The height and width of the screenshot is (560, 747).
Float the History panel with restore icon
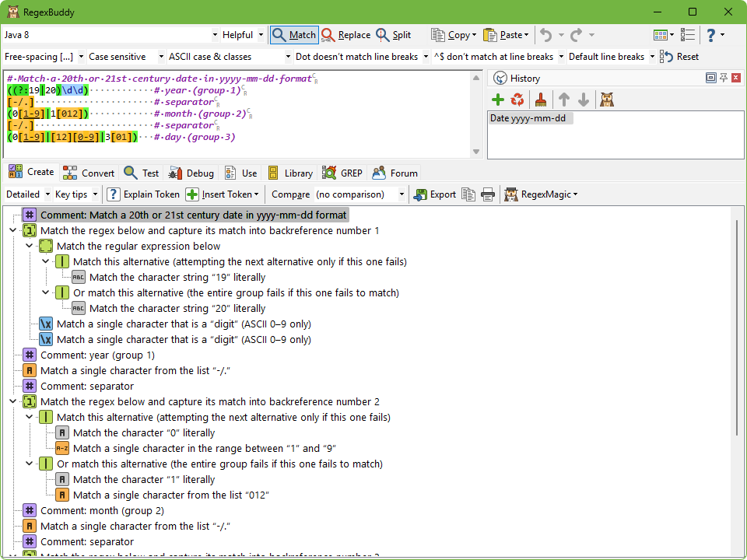[710, 78]
